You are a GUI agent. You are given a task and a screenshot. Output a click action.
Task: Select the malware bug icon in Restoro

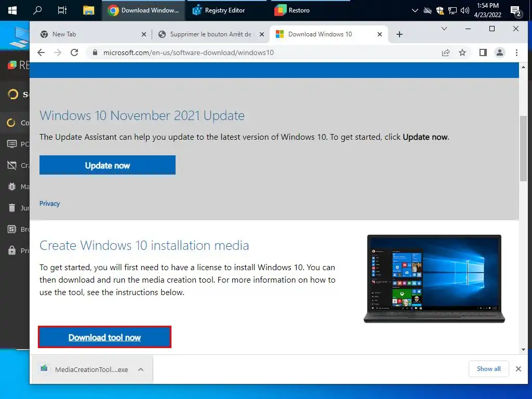coord(12,187)
